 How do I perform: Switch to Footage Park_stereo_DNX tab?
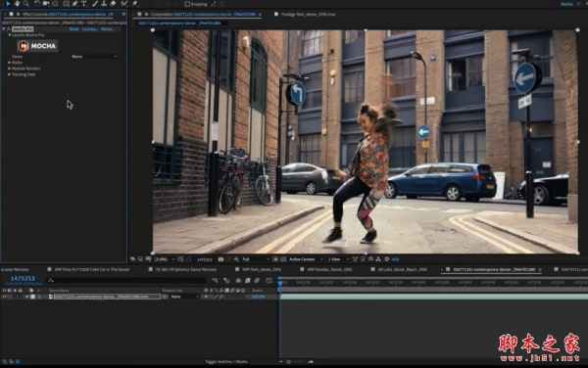pos(309,15)
